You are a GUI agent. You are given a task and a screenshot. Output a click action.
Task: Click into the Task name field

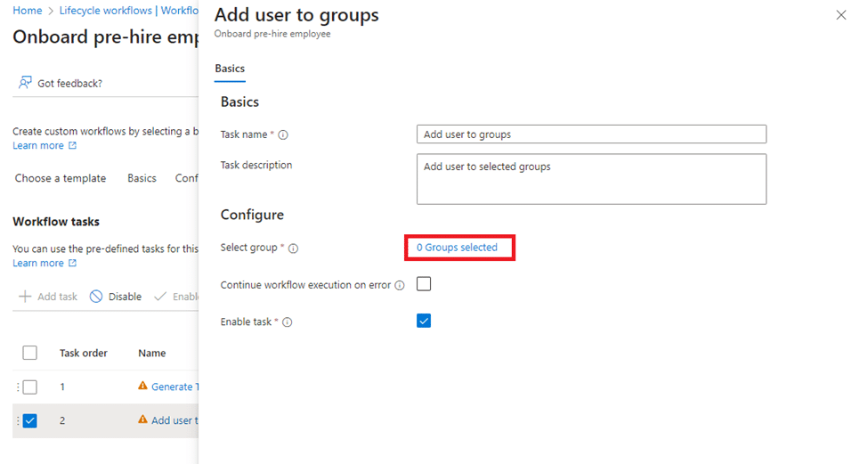click(591, 134)
